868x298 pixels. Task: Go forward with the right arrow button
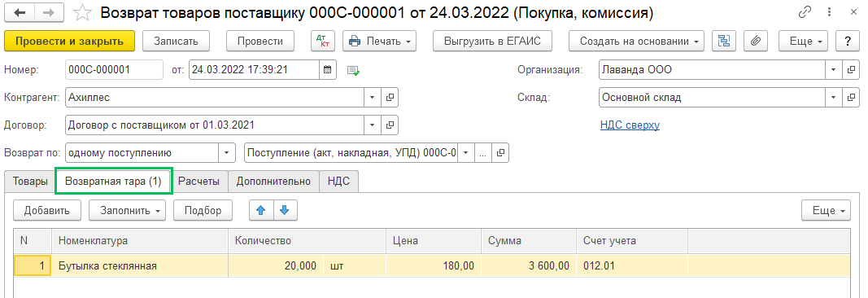50,12
